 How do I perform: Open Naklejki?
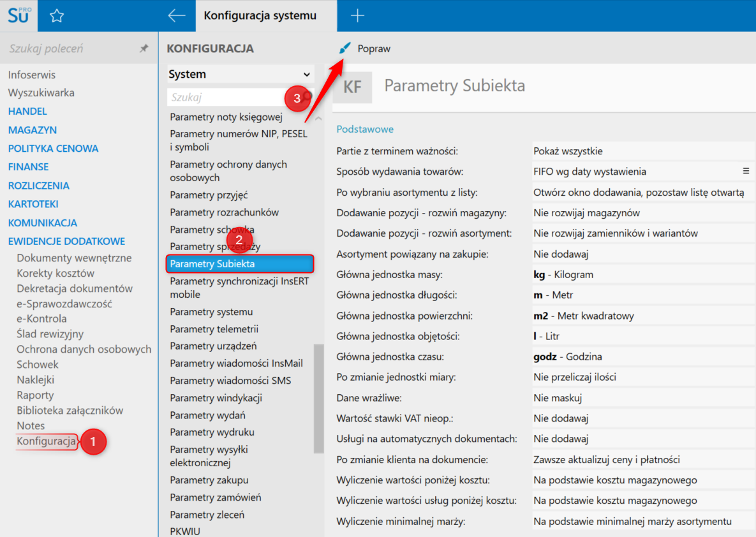point(36,380)
